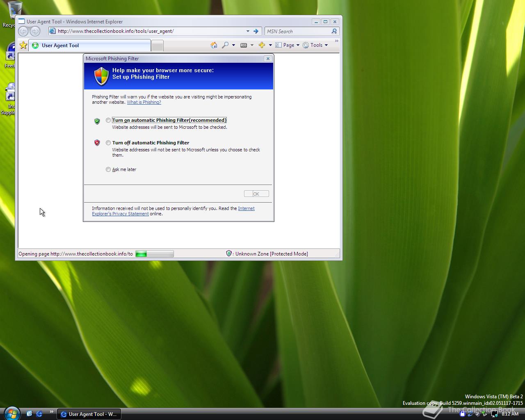Click User Agent Tool taskbar button

[89, 414]
